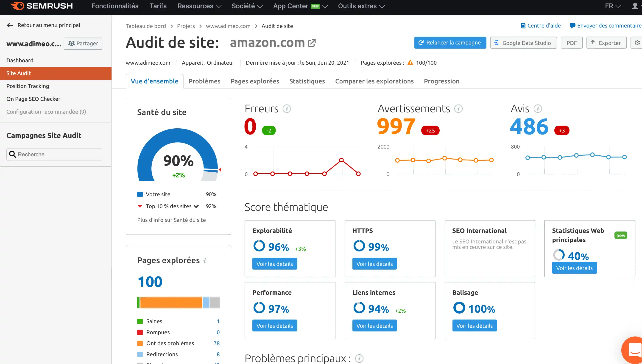This screenshot has width=642, height=364.
Task: Click the Avertissements info icon
Action: [458, 109]
